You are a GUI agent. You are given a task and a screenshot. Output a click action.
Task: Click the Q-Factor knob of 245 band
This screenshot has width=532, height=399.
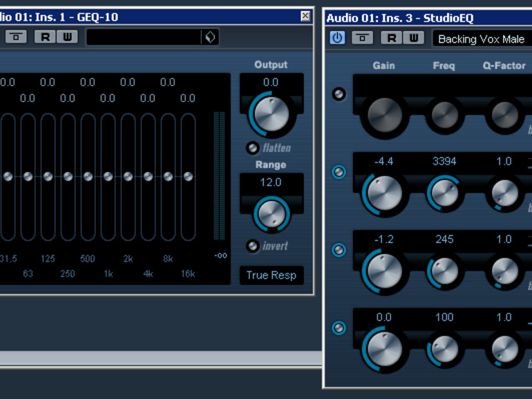pyautogui.click(x=505, y=271)
